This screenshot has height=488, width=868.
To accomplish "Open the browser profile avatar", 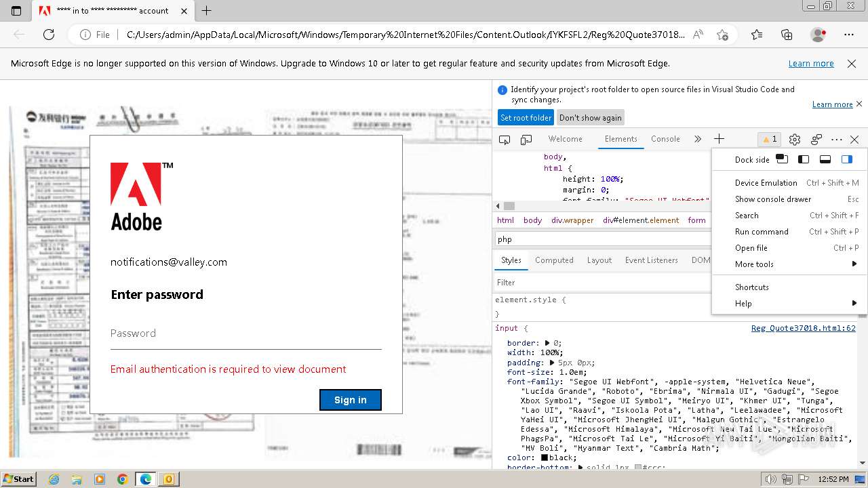I will click(818, 35).
